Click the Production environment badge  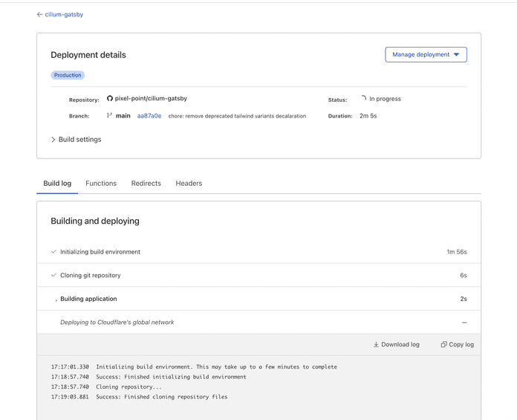68,75
